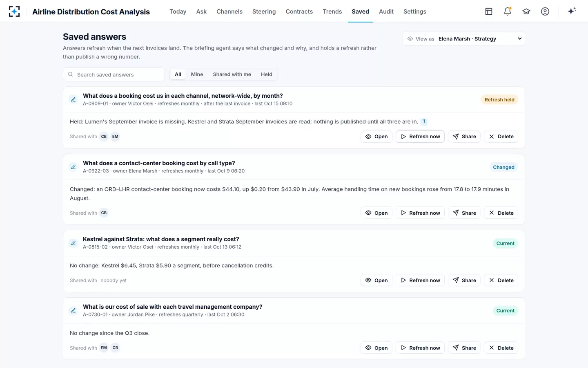Click CB avatar on A-0909-01 card
Screen dimensions: 588x368
pos(104,137)
